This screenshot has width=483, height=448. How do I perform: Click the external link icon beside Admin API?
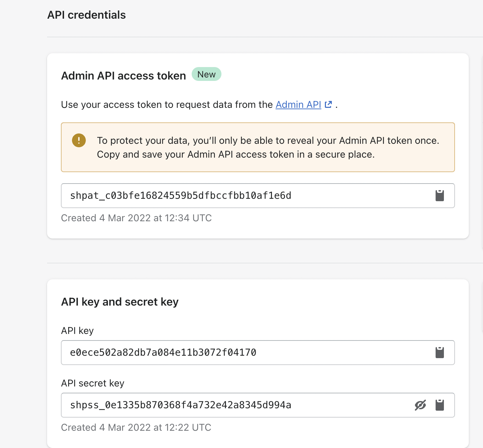point(328,104)
